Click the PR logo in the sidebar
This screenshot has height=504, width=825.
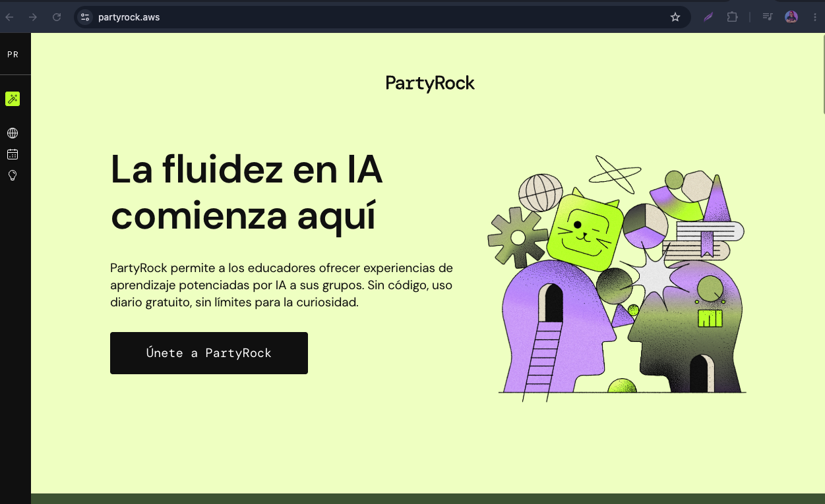coord(13,55)
